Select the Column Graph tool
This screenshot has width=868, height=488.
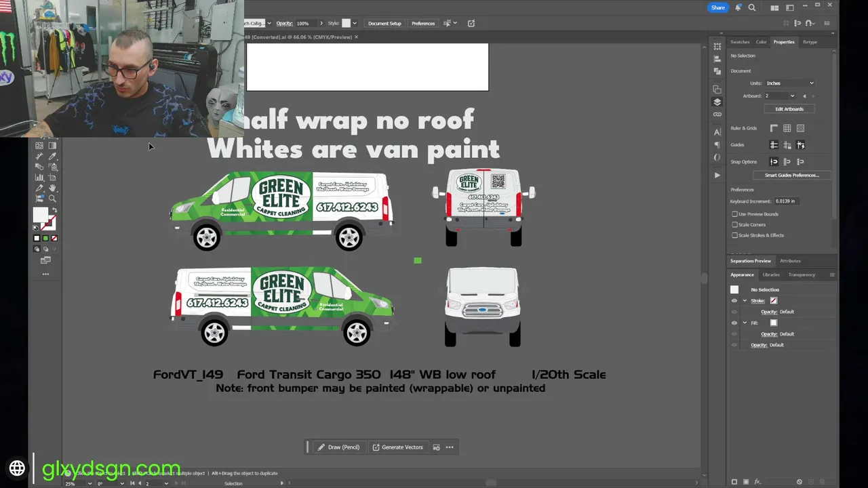(x=39, y=177)
